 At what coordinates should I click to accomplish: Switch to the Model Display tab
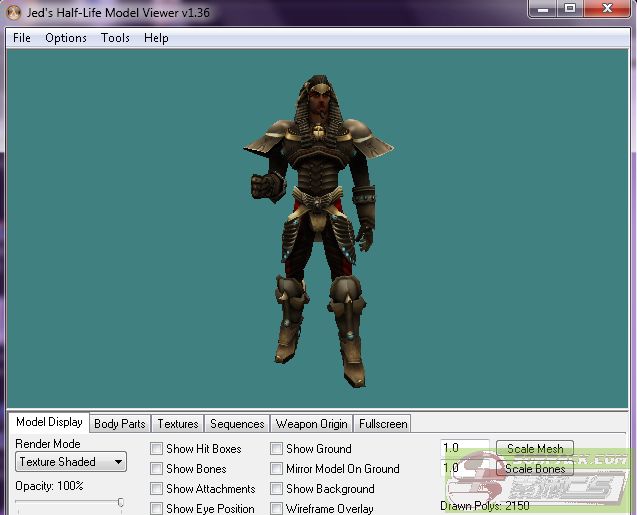coord(49,422)
